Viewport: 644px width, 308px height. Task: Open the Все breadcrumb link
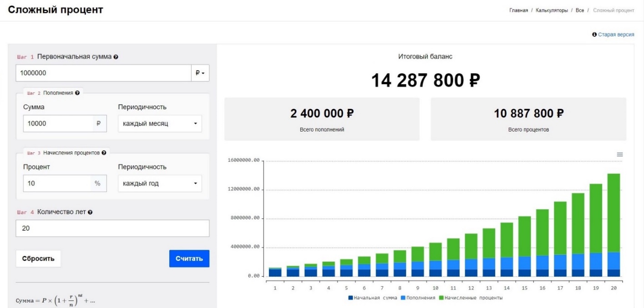coord(579,10)
